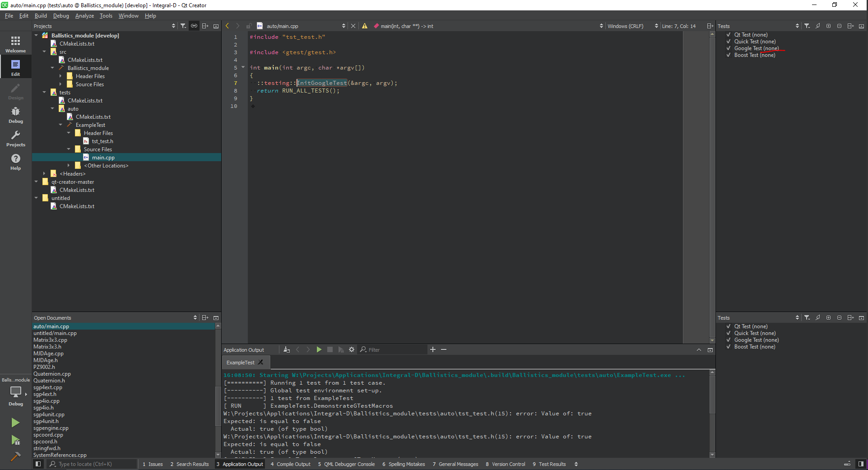Viewport: 868px width, 470px height.
Task: Click the green Run button in sidebar
Action: point(15,423)
